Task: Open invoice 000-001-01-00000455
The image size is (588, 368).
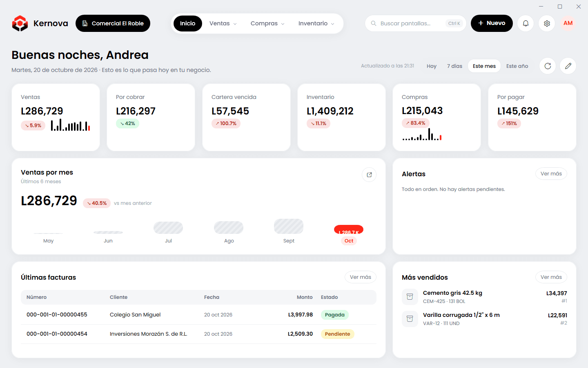Action: point(57,315)
